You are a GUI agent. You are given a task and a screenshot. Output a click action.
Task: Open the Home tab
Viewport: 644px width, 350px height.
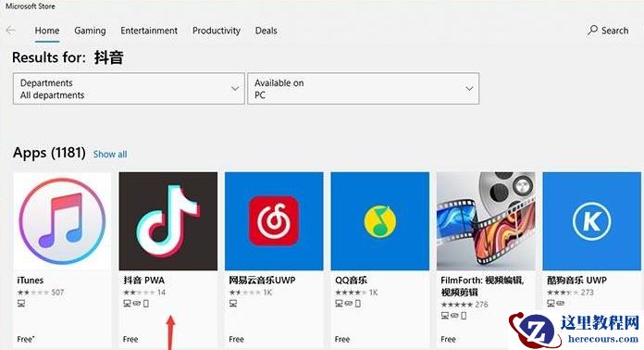pyautogui.click(x=47, y=31)
